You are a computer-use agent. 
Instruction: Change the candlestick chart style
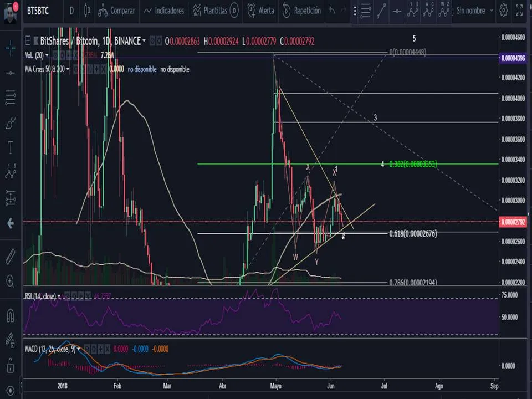click(x=87, y=11)
